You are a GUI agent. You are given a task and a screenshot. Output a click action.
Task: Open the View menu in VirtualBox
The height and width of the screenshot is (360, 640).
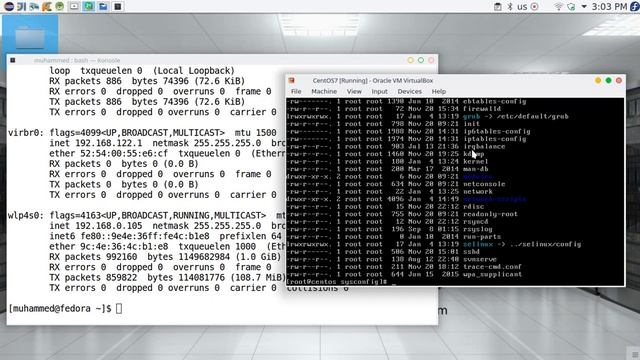[354, 91]
